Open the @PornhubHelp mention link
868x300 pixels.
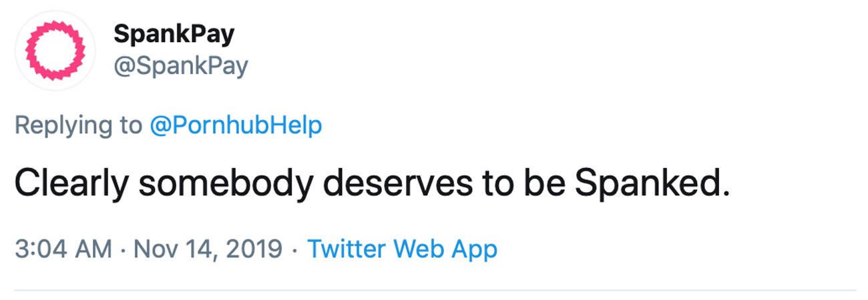[235, 125]
